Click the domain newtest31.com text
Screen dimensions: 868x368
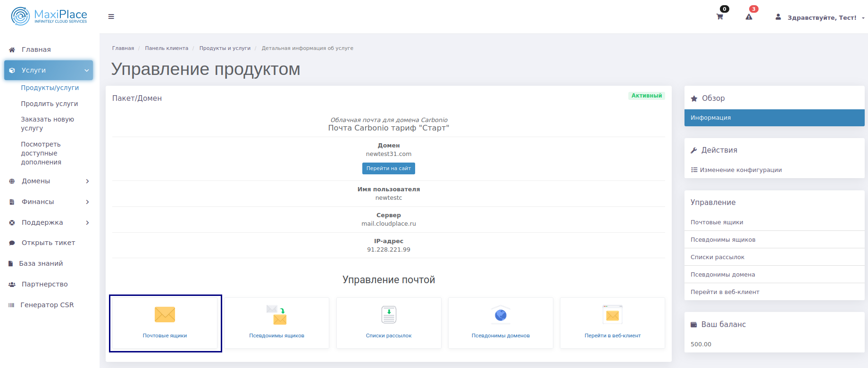(389, 154)
